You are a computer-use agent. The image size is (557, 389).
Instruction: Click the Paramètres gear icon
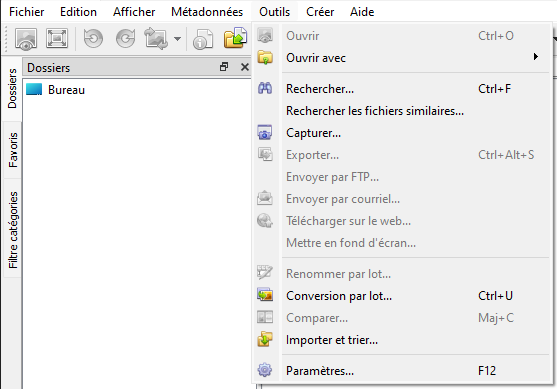[265, 370]
